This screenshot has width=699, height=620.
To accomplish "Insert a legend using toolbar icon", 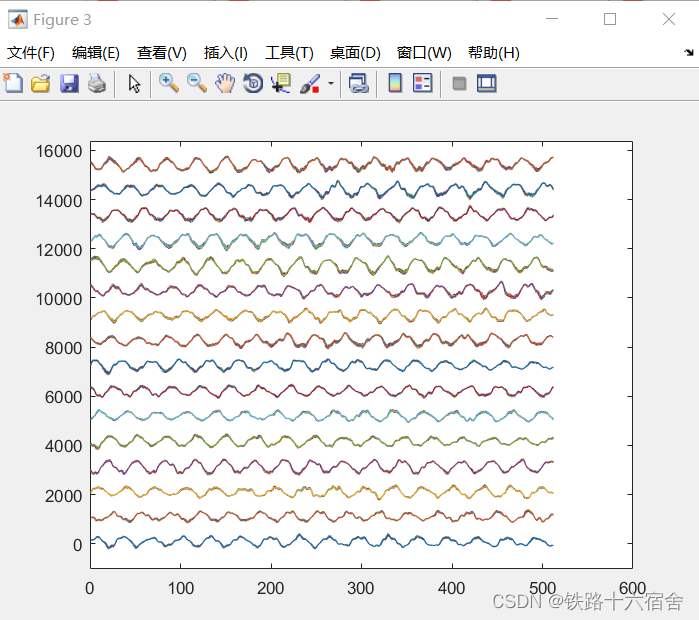I will pos(423,83).
